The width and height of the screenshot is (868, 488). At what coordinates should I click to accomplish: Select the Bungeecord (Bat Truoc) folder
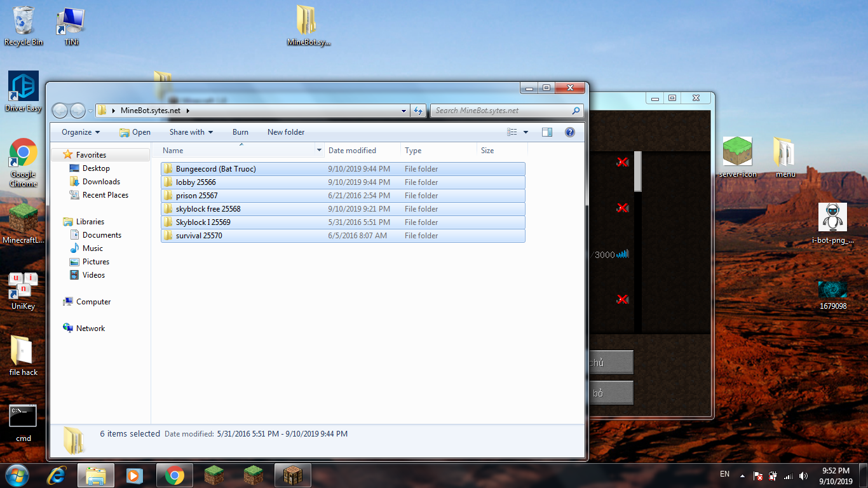coord(343,169)
